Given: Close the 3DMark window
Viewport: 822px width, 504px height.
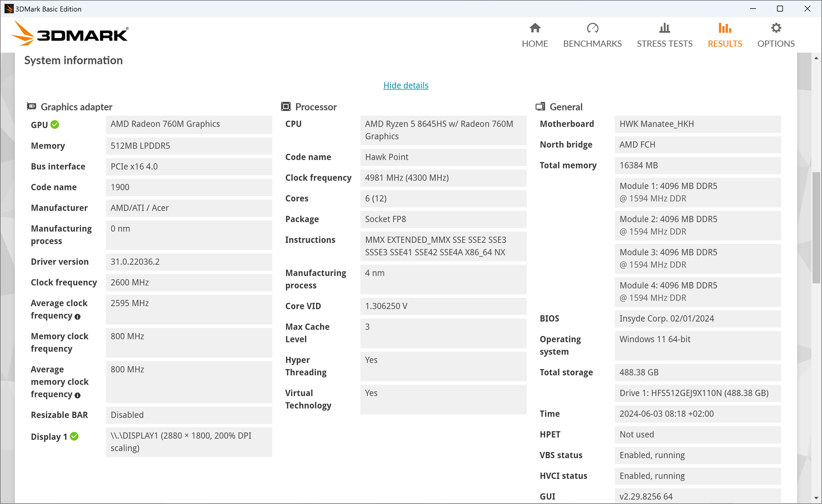Looking at the screenshot, I should (x=807, y=9).
